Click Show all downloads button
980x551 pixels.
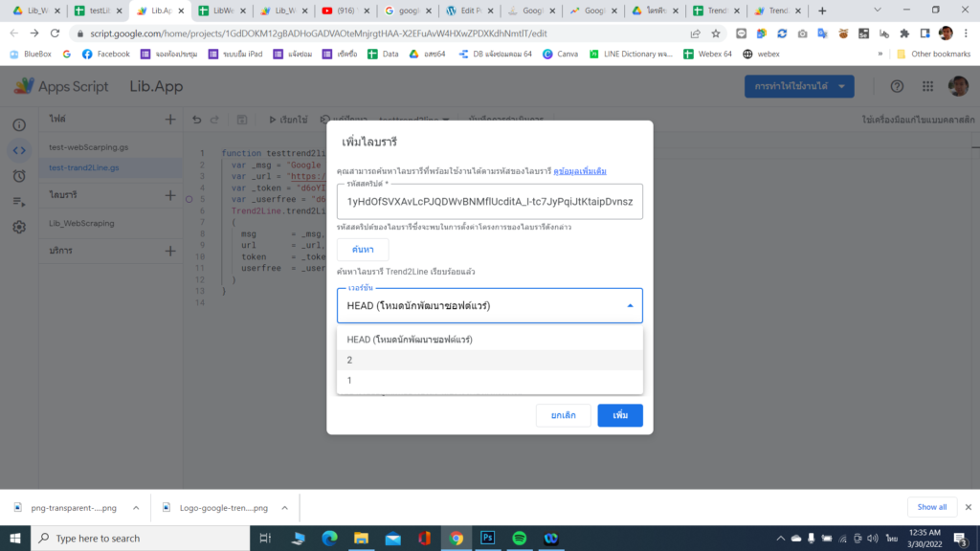click(931, 507)
